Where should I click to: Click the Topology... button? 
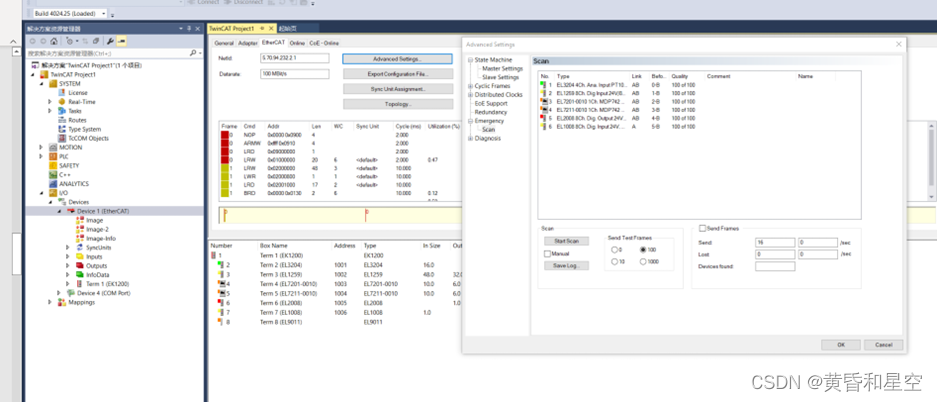tap(397, 104)
